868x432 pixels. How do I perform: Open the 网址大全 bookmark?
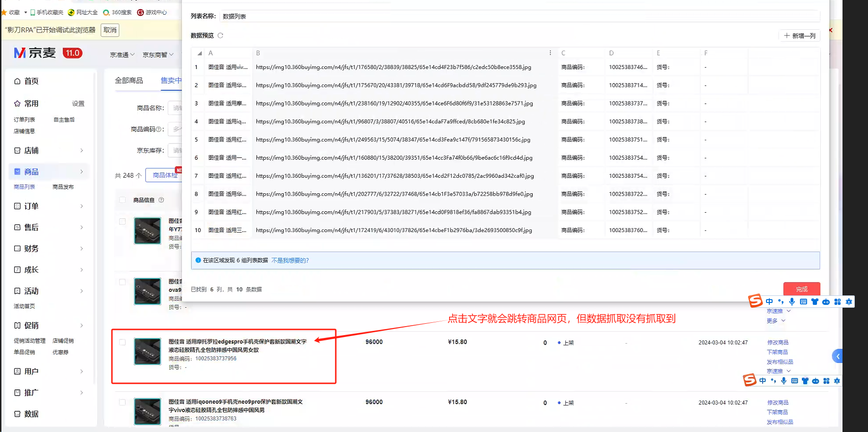click(x=83, y=12)
